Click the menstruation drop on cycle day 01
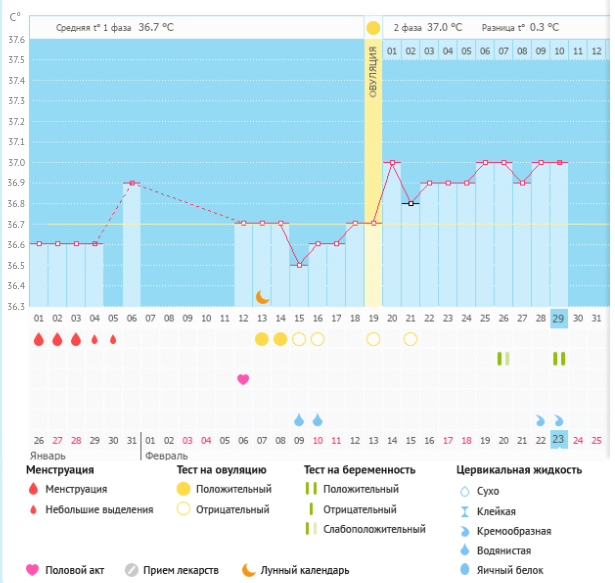615x583 pixels. tap(39, 339)
